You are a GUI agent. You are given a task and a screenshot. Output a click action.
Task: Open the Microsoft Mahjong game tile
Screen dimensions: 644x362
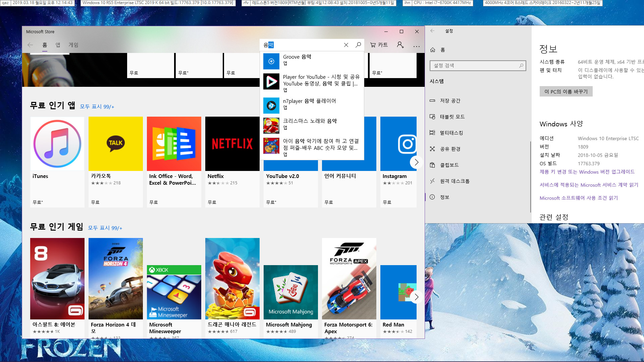[291, 301]
